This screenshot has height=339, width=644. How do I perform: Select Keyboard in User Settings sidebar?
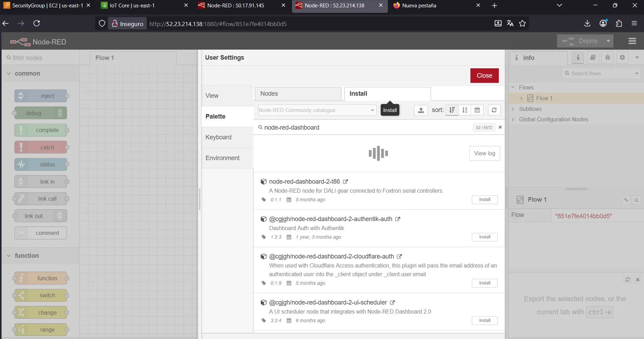coord(218,137)
